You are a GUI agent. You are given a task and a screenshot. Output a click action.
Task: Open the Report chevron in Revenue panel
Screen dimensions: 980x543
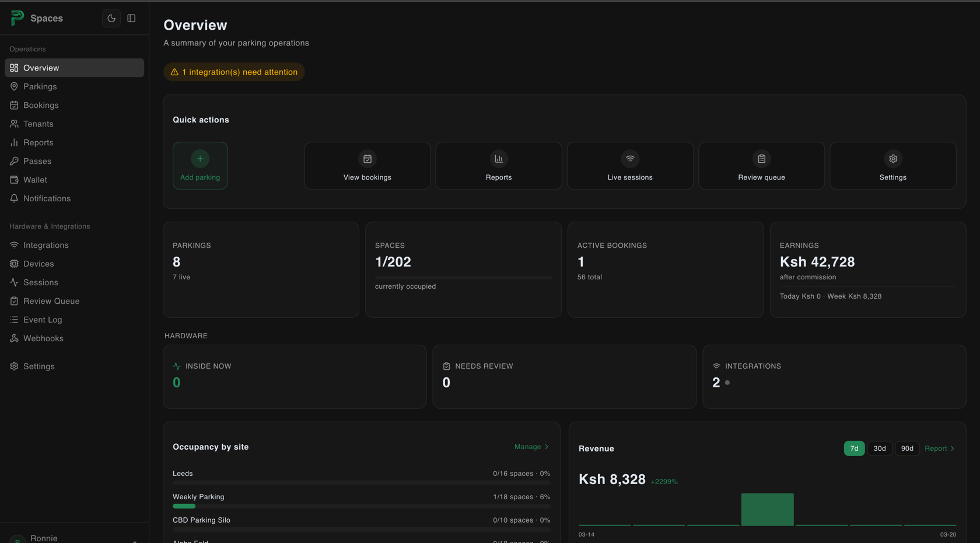click(x=939, y=448)
